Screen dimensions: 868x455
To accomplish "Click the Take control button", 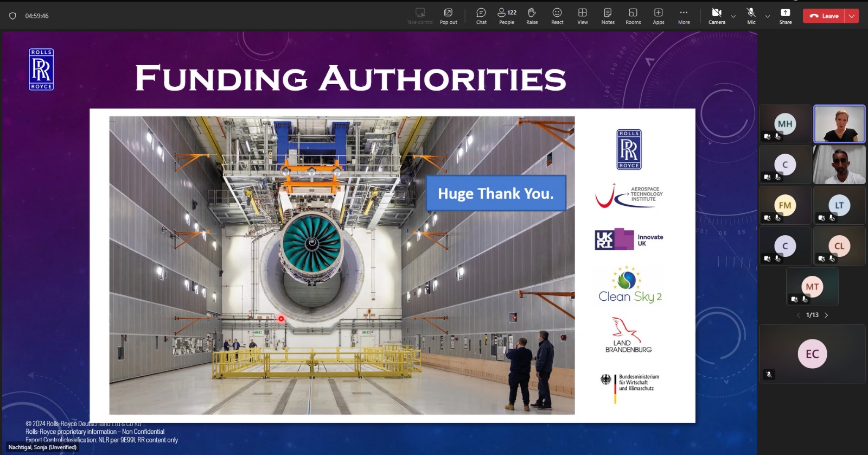I will (x=420, y=16).
